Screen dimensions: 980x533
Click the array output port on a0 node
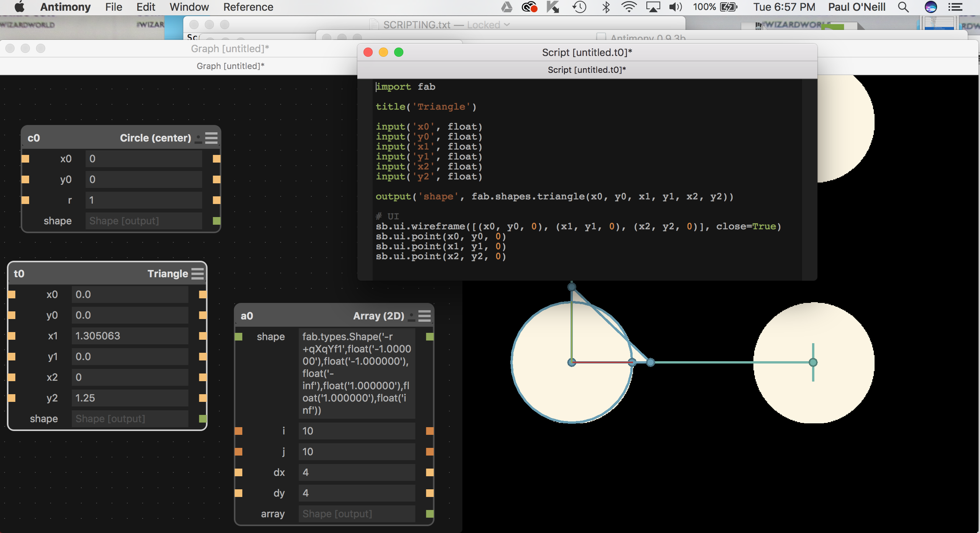(430, 514)
